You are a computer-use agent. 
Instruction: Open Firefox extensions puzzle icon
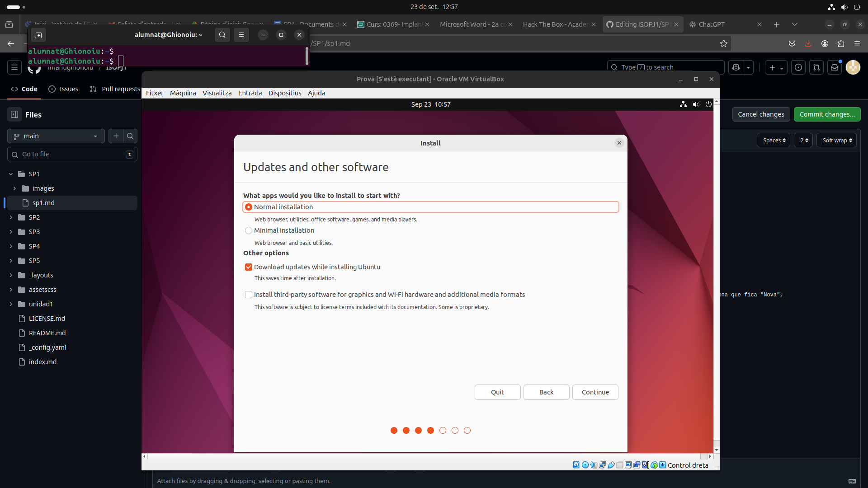point(841,43)
